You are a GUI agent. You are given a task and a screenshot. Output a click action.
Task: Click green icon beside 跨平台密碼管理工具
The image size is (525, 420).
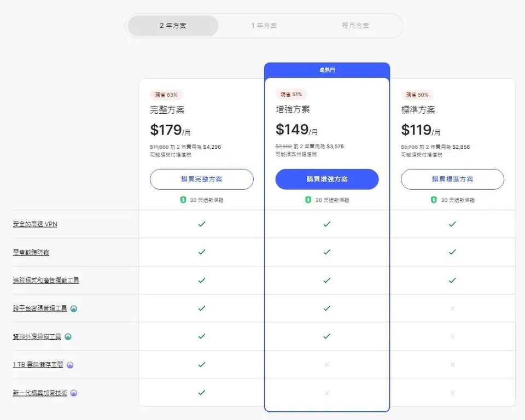click(x=74, y=308)
